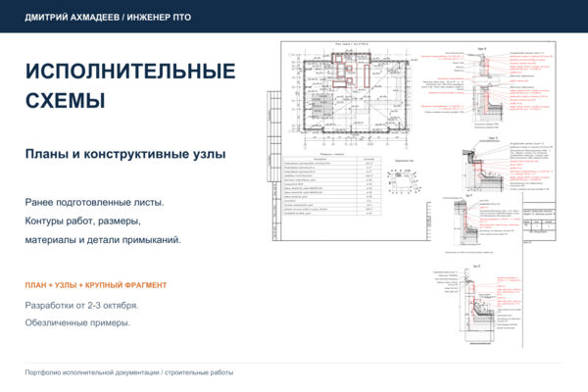The height and width of the screenshot is (392, 588).
Task: Click the top-right node detail with red annotations
Action: [x=487, y=88]
